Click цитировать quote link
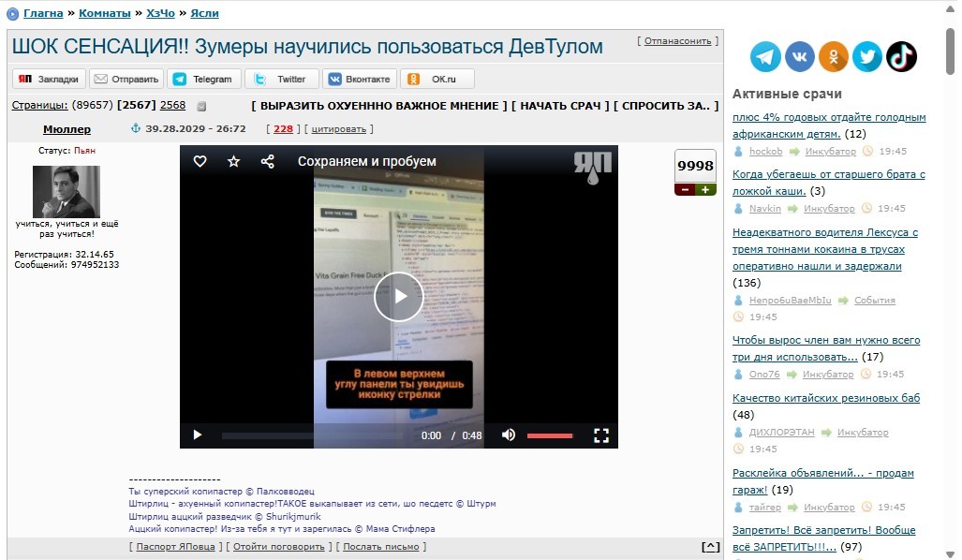962x560 pixels. 339,129
